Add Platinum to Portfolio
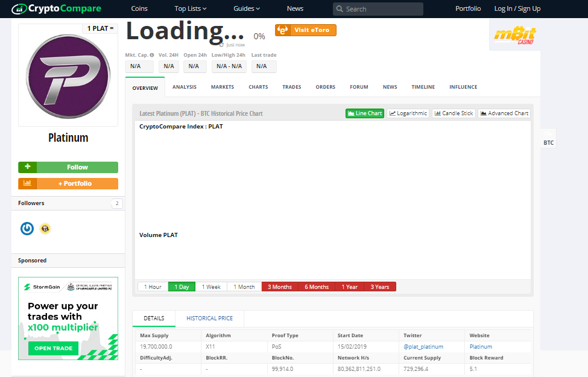 pyautogui.click(x=68, y=183)
